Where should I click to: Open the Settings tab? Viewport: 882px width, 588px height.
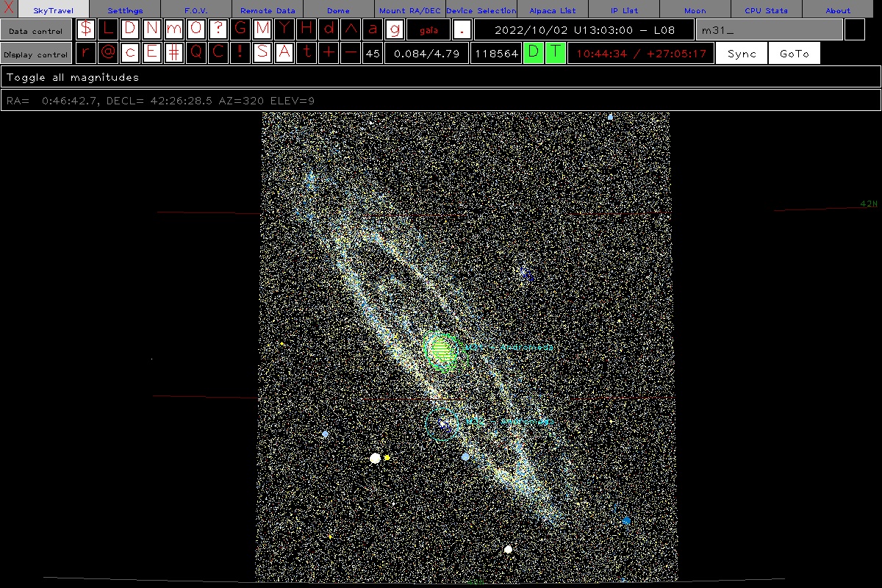coord(125,10)
